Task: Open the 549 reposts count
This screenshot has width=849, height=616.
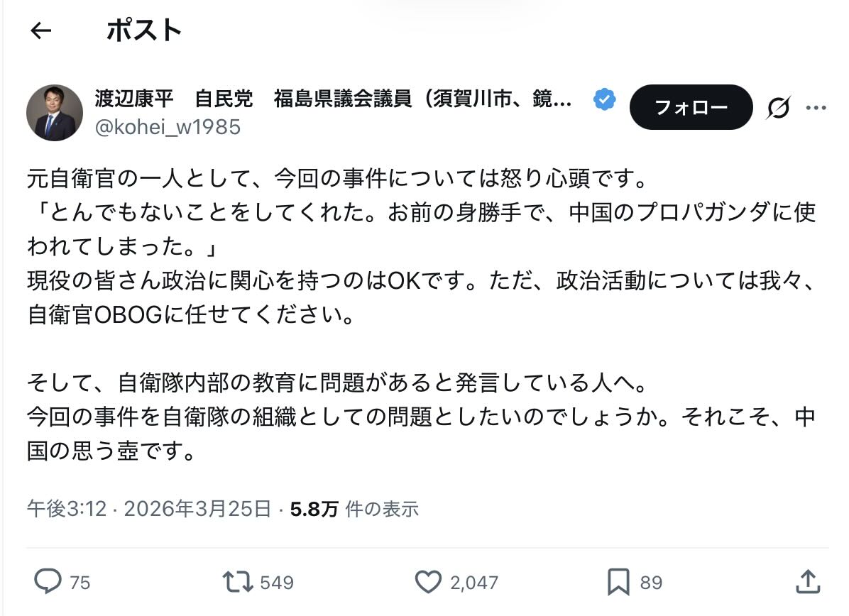Action: (277, 583)
